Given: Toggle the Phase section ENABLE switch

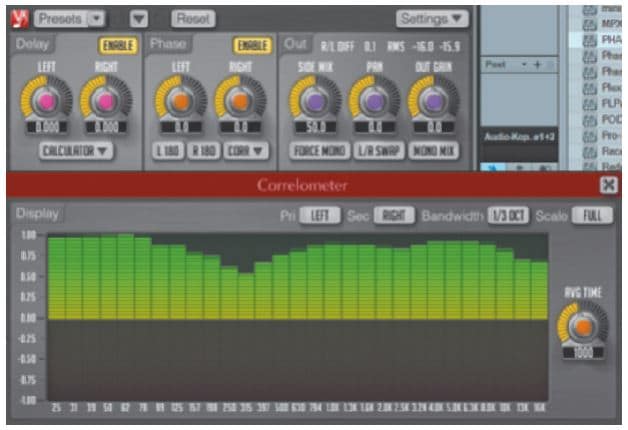Looking at the screenshot, I should [252, 46].
